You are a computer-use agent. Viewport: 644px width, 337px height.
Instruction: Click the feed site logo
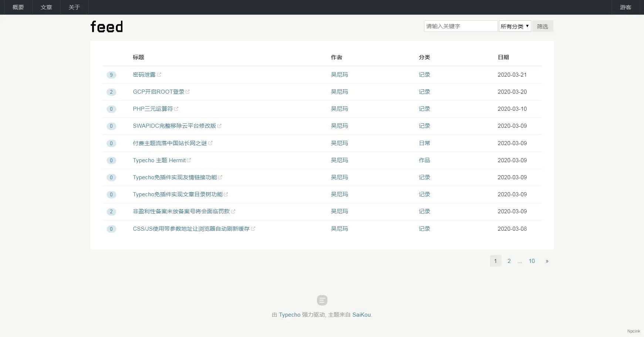107,26
